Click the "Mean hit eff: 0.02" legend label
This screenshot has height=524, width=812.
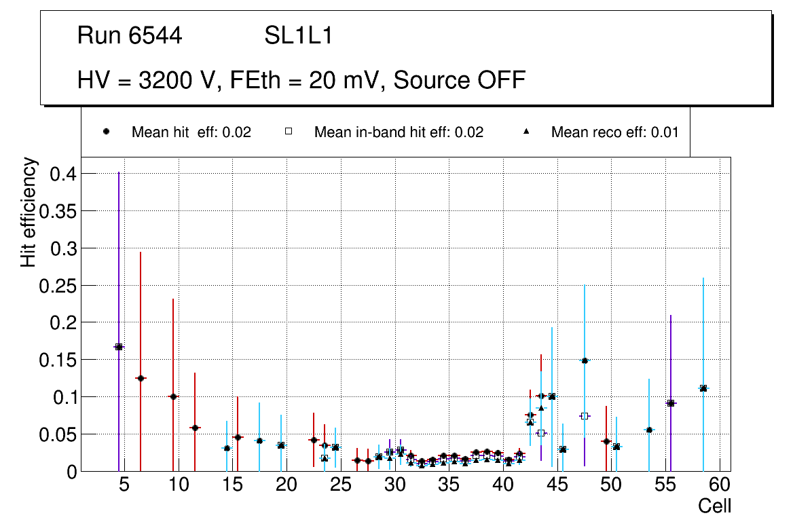click(191, 132)
